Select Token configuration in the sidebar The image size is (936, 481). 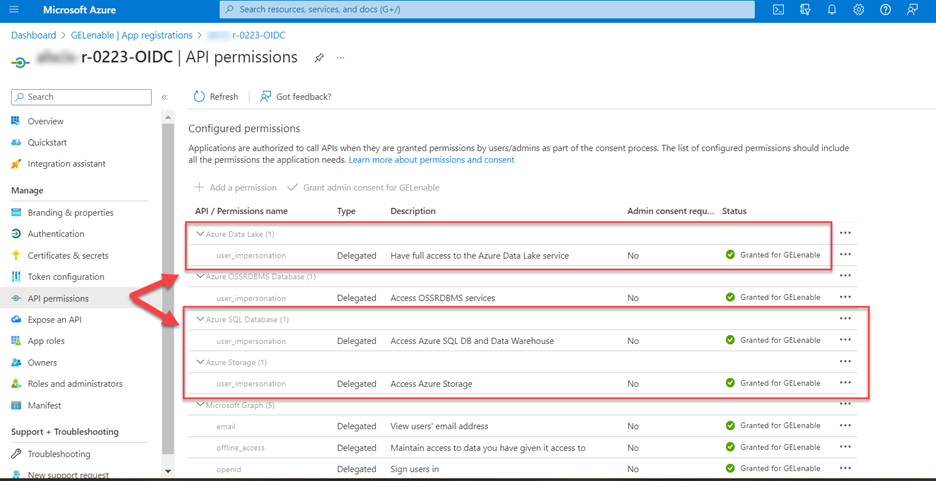[66, 277]
